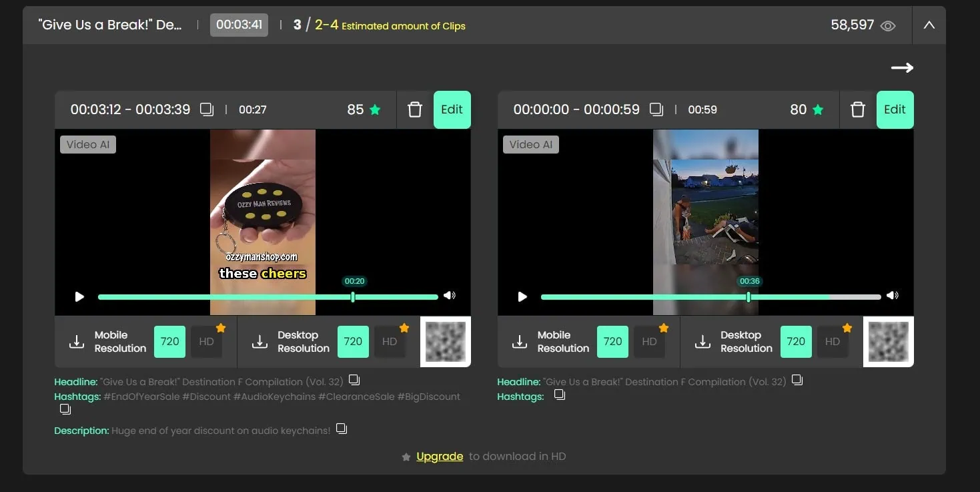Select HD for second clip Mobile Resolution
Screen dimensions: 980x492
(x=649, y=341)
